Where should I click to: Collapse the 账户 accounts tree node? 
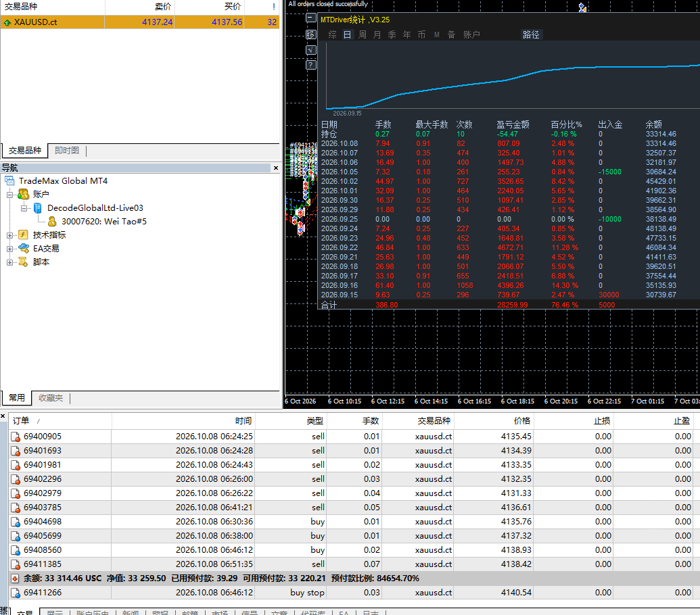click(10, 195)
